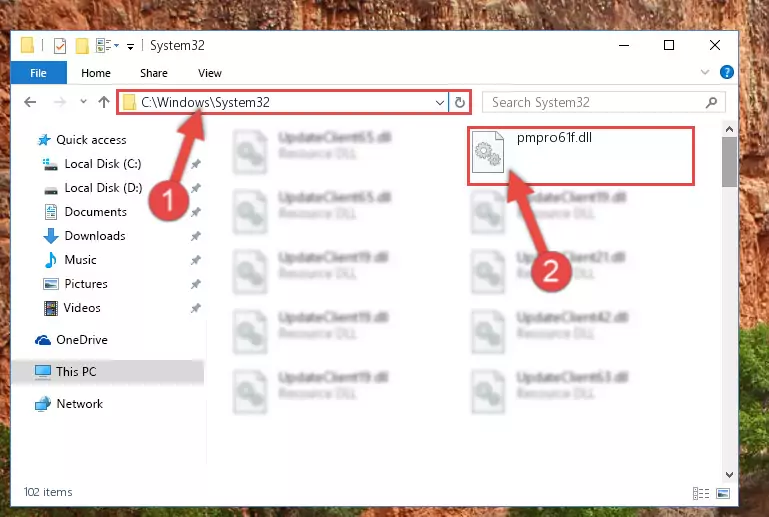Go back using the Back arrow

(x=30, y=102)
